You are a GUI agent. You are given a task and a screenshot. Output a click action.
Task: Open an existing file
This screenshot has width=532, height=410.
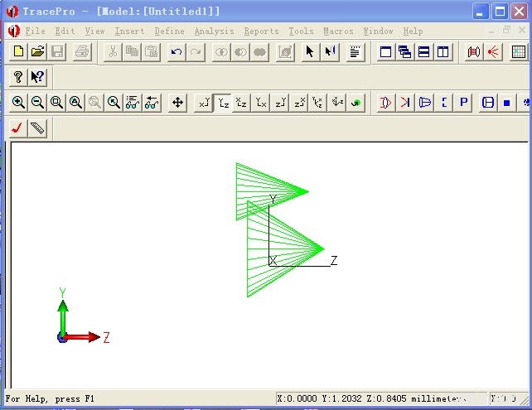[37, 52]
